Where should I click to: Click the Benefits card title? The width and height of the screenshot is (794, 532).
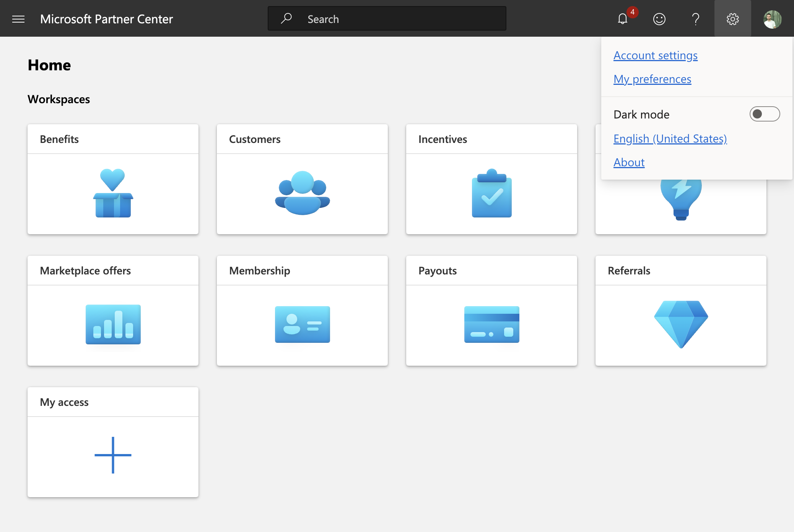pyautogui.click(x=59, y=139)
